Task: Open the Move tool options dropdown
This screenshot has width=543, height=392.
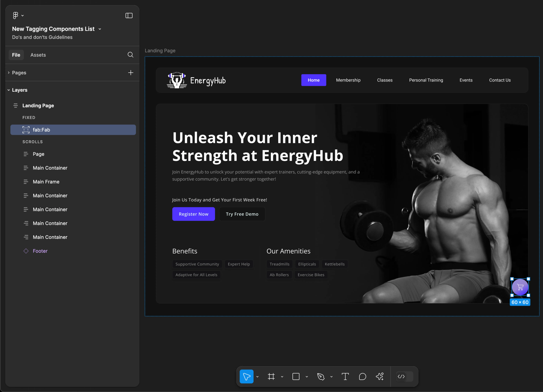Action: (257, 377)
